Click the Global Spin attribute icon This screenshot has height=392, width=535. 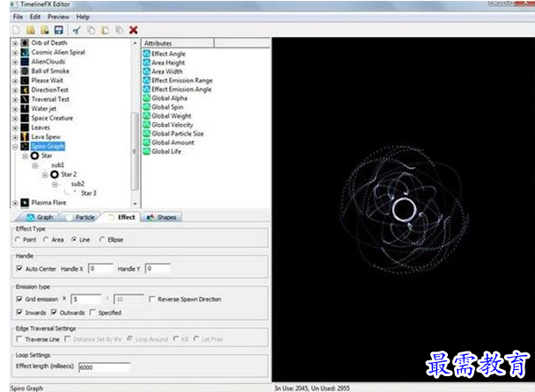pos(147,106)
